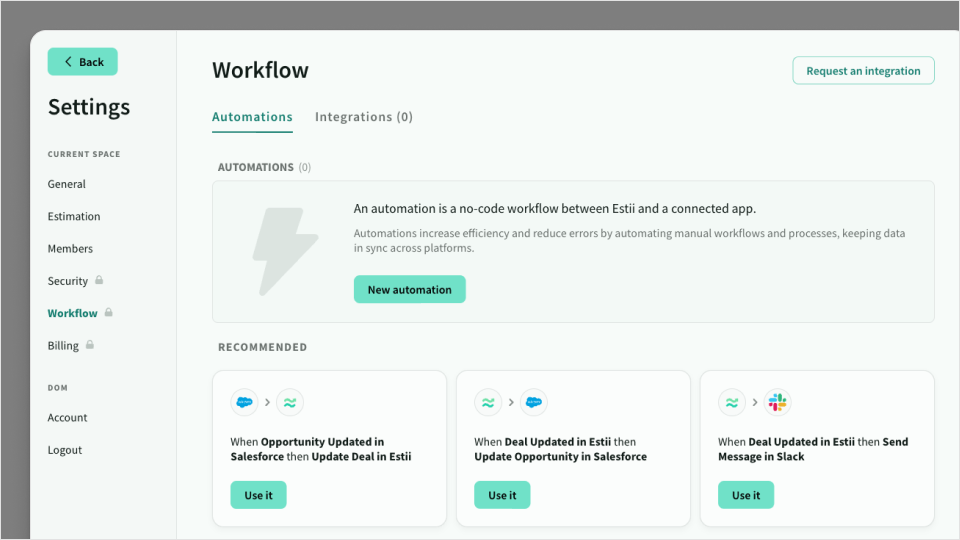Open Account settings
Screen dimensions: 960x540
click(x=67, y=418)
